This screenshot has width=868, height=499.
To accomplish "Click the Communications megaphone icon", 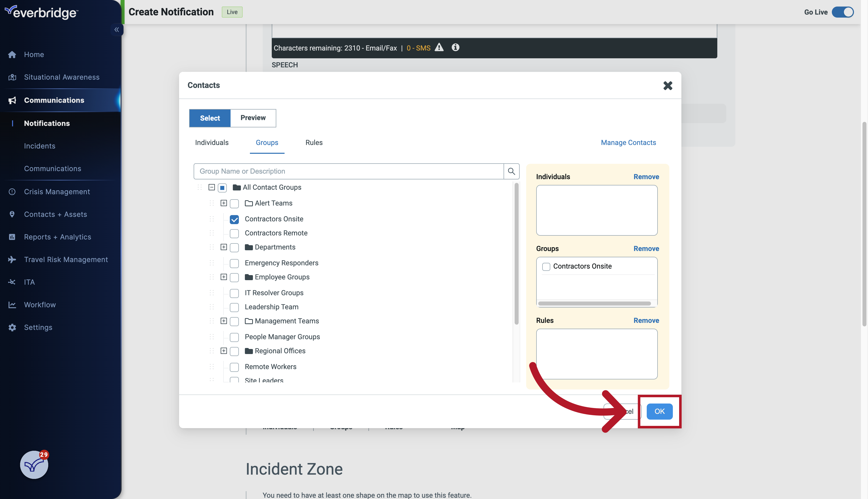I will point(12,100).
